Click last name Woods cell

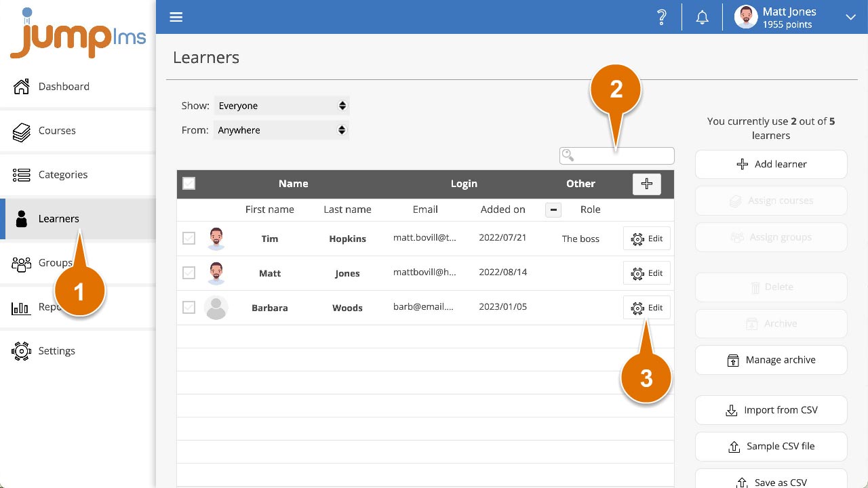pos(347,308)
